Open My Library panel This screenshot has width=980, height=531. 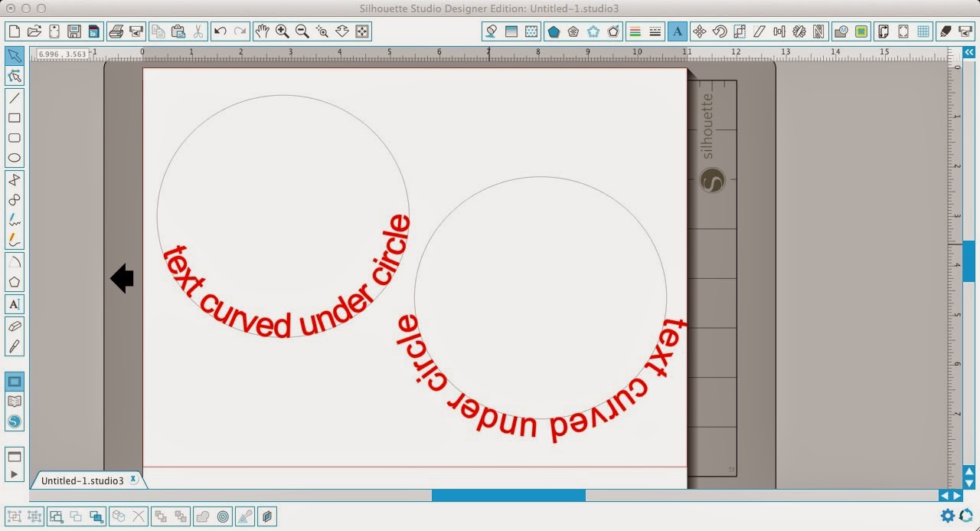click(14, 400)
